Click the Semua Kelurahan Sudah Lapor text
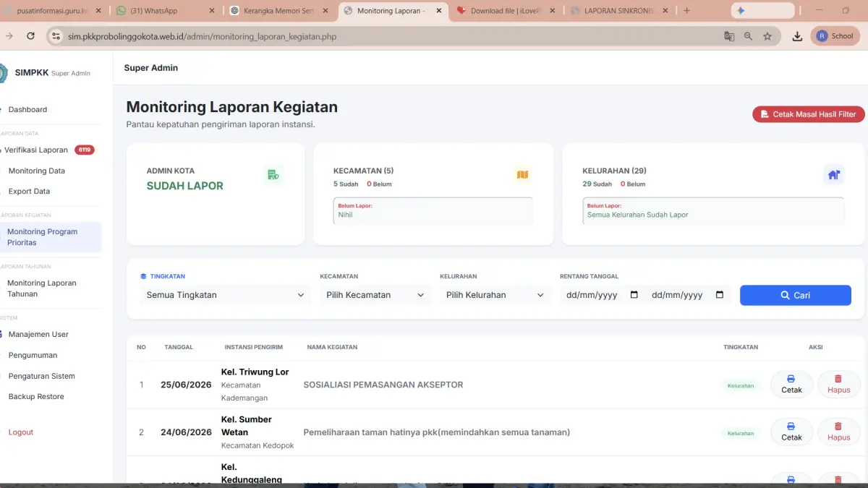The height and width of the screenshot is (488, 868). click(638, 215)
